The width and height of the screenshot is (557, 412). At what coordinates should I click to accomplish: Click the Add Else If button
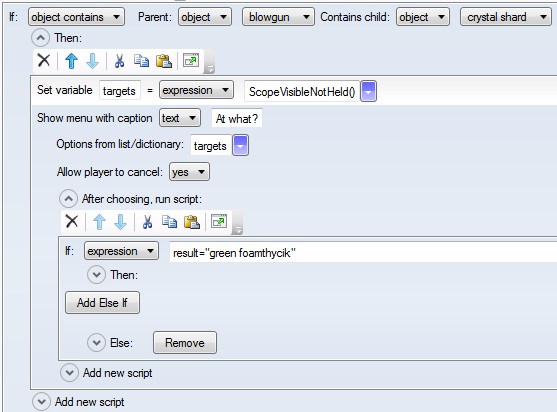(102, 303)
